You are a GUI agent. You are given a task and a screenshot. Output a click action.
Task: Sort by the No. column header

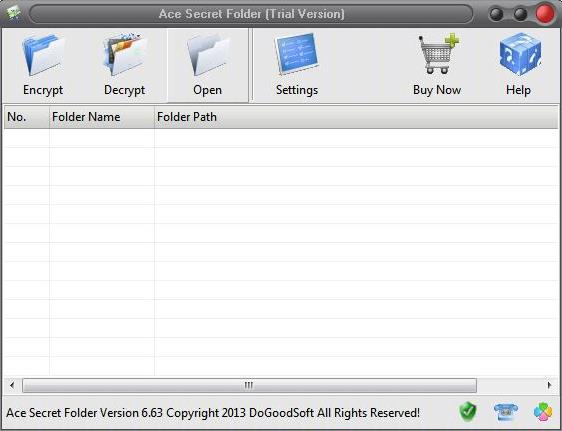[27, 117]
